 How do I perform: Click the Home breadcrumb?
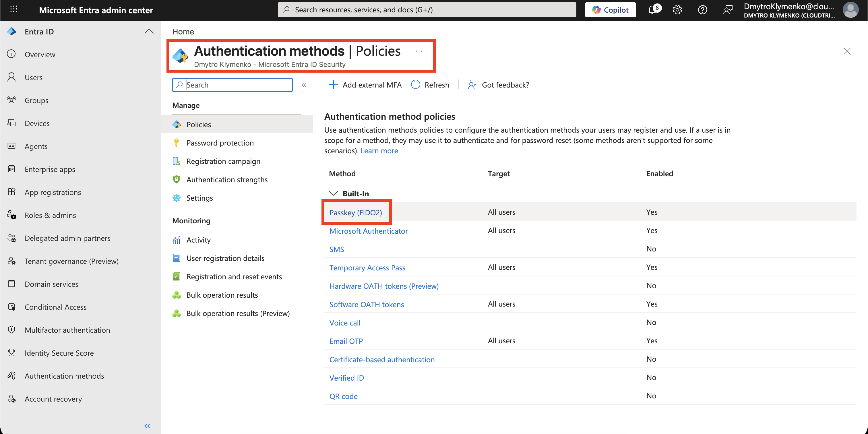coord(183,31)
